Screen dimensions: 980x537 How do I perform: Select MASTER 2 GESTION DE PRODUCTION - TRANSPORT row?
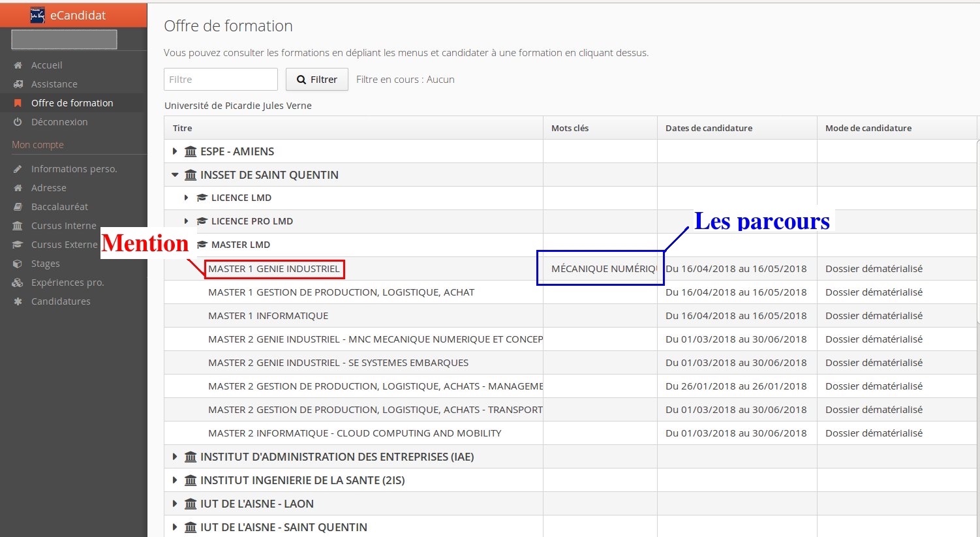coord(570,410)
